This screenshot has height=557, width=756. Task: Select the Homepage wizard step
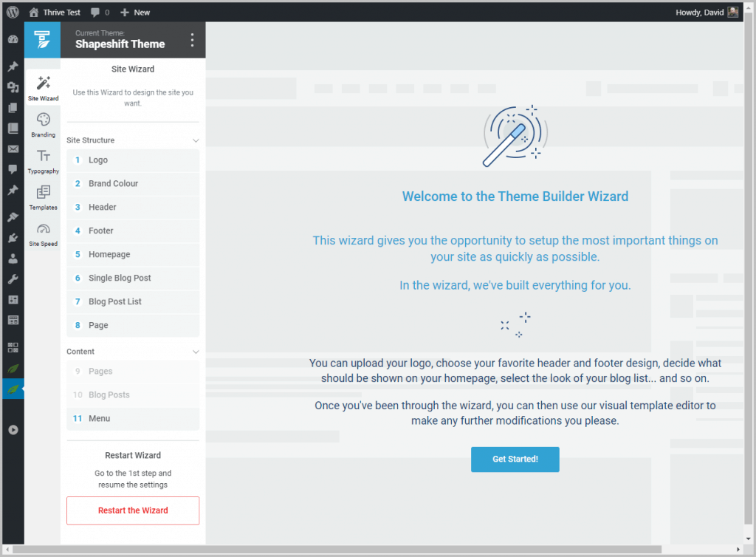(x=133, y=255)
